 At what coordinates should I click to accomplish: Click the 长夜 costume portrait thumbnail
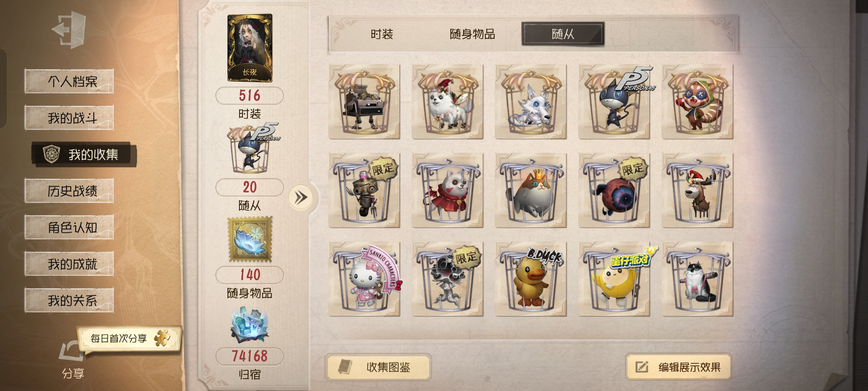click(250, 48)
